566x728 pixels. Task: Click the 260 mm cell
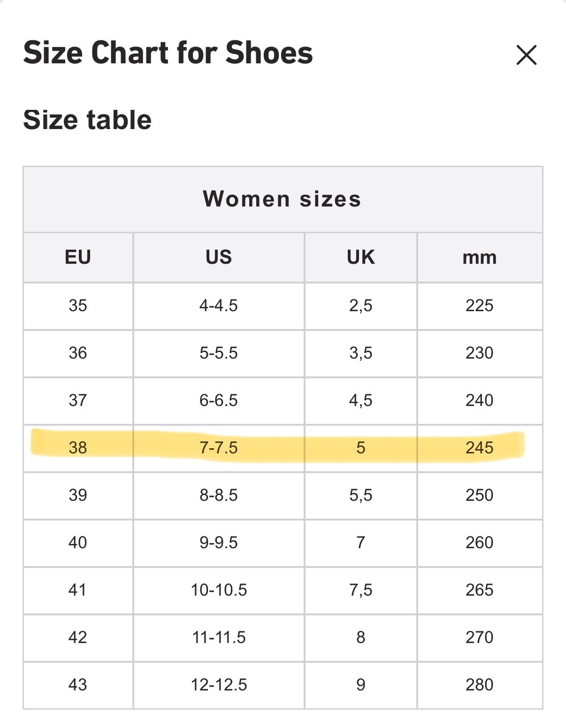pyautogui.click(x=480, y=543)
